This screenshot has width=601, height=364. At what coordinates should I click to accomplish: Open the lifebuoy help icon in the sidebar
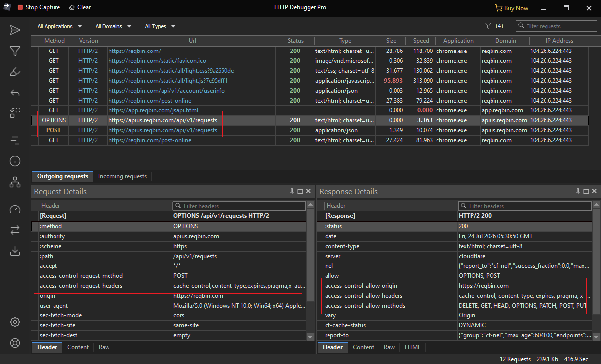15,343
